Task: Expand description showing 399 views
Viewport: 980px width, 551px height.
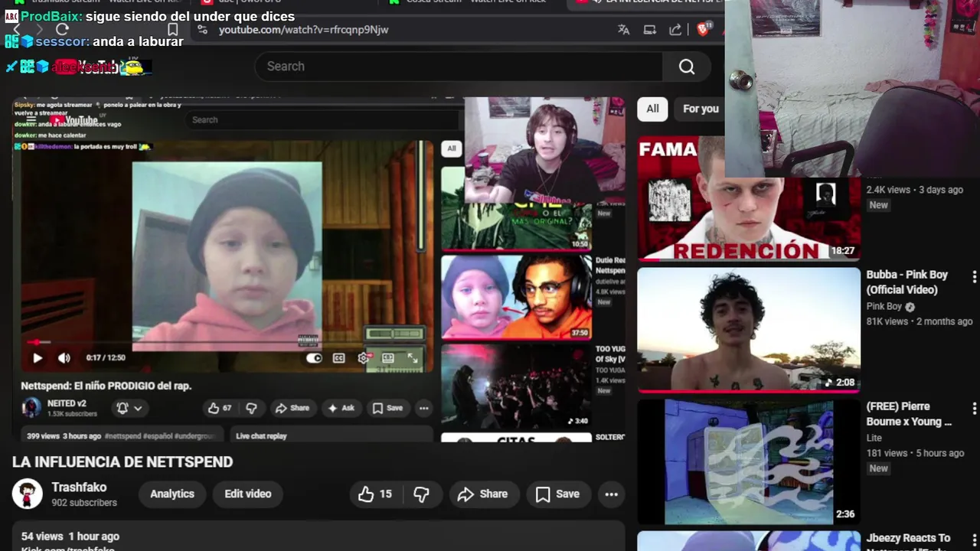Action: pos(121,435)
